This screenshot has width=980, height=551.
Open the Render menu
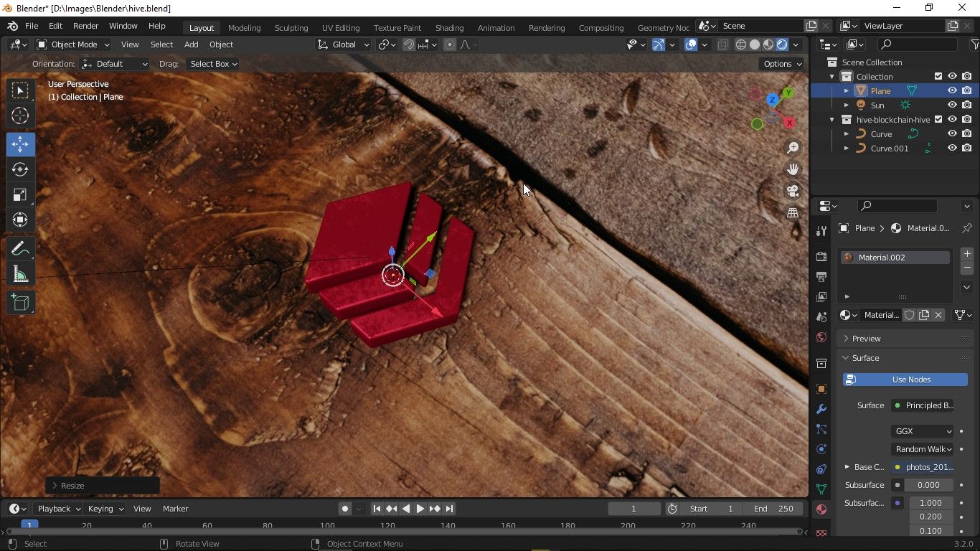coord(85,26)
